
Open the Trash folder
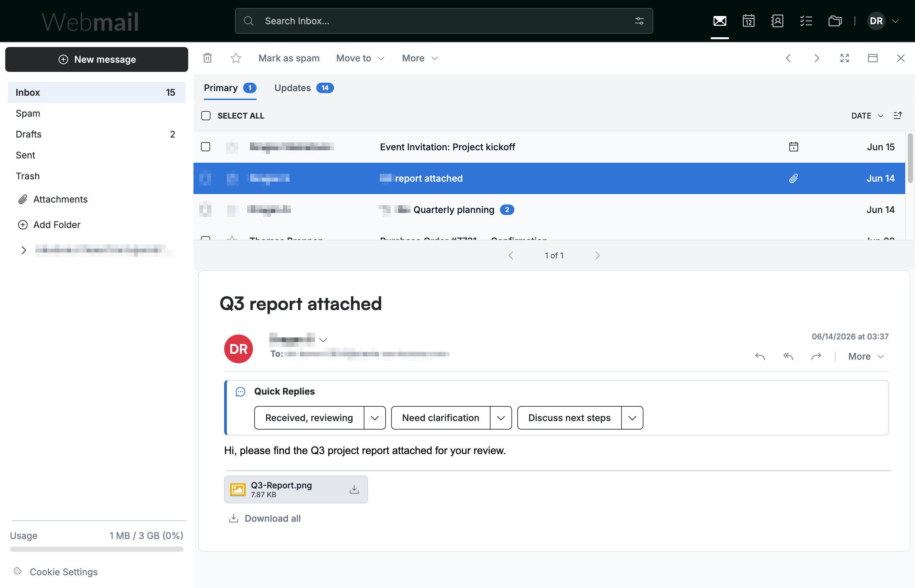(97, 176)
